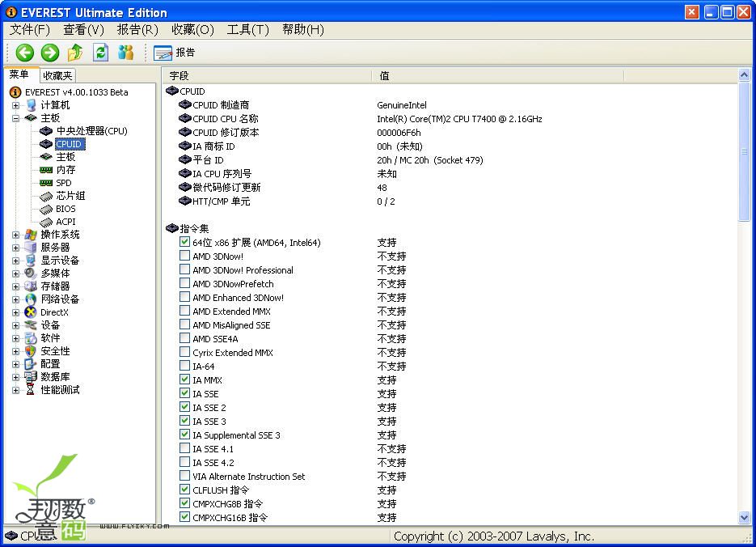
Task: Open the 芯片组 chipset icon
Action: coord(46,196)
